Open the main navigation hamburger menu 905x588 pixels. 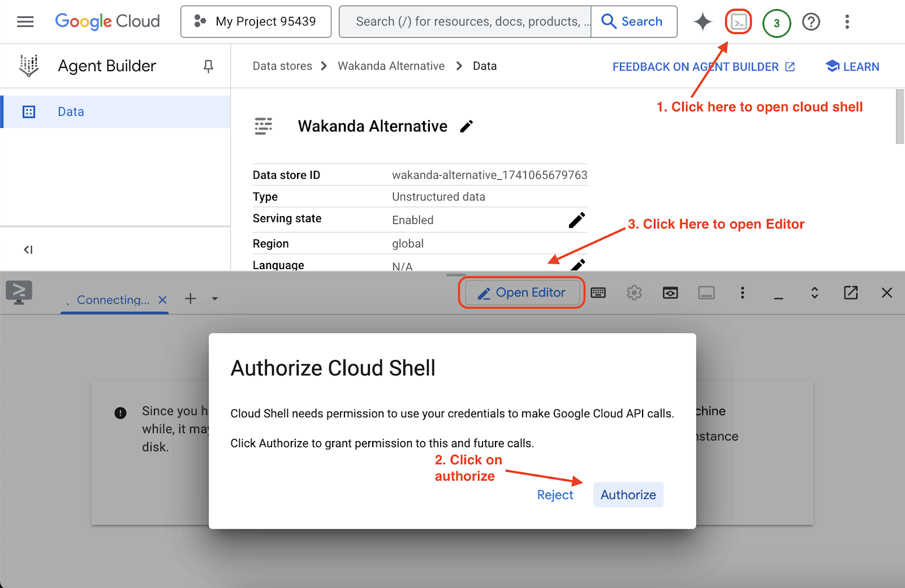tap(25, 22)
